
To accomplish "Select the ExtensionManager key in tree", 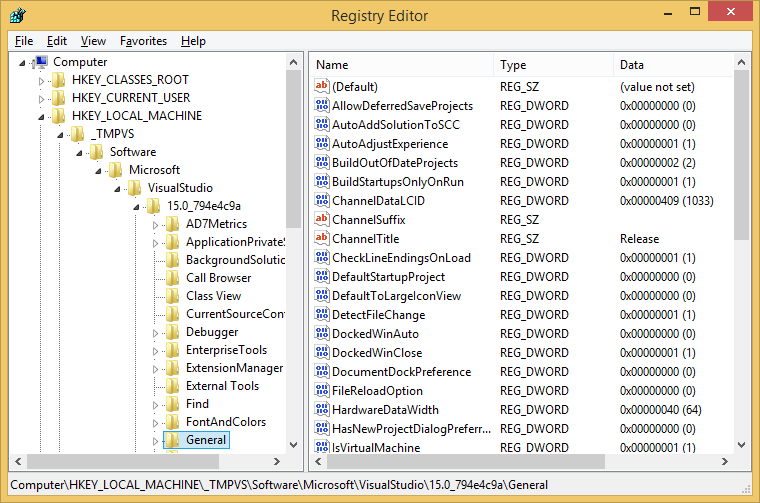I will coord(234,368).
